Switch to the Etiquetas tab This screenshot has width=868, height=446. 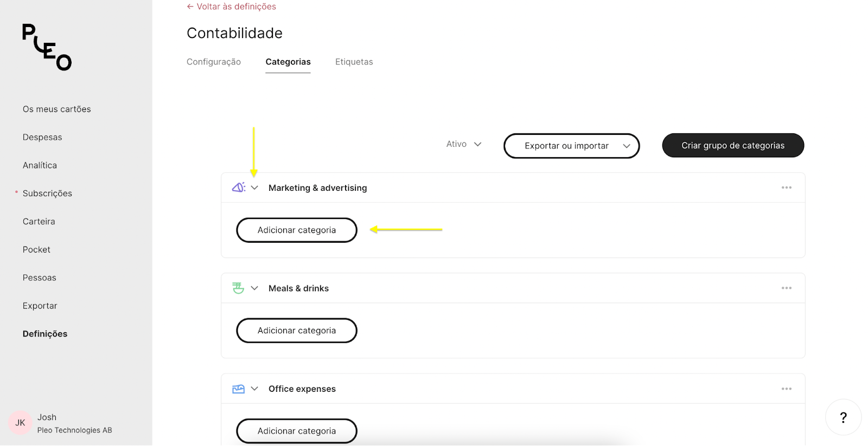click(x=354, y=62)
